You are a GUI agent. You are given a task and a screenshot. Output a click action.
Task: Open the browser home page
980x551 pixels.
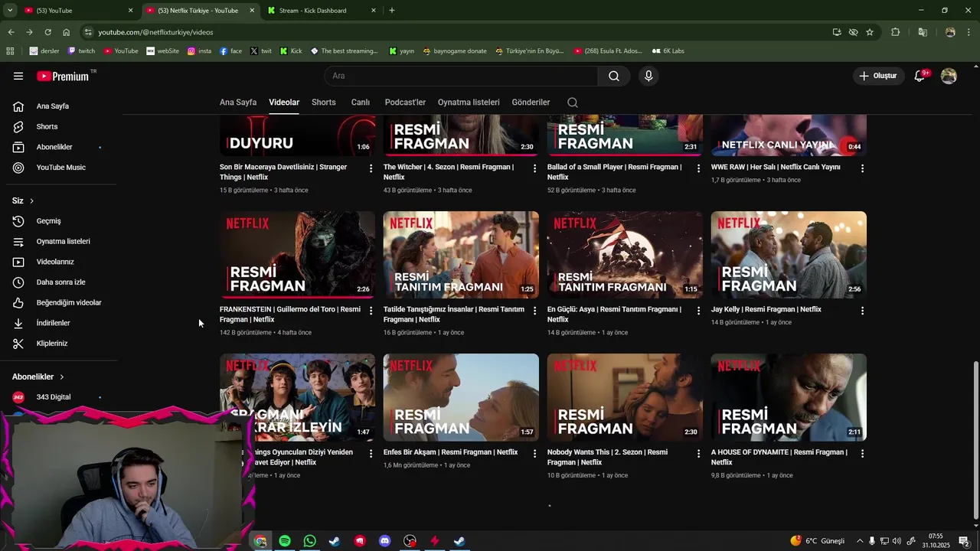[x=66, y=32]
